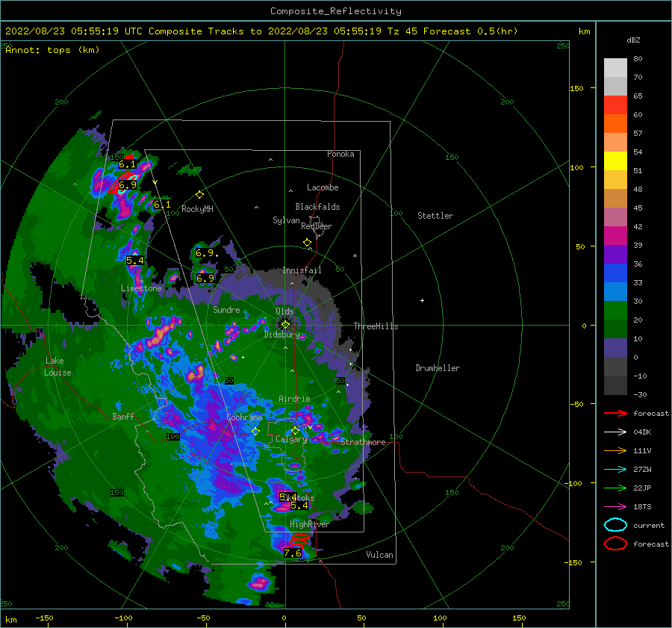
Task: Select the 7.6 storm top label
Action: pyautogui.click(x=293, y=553)
